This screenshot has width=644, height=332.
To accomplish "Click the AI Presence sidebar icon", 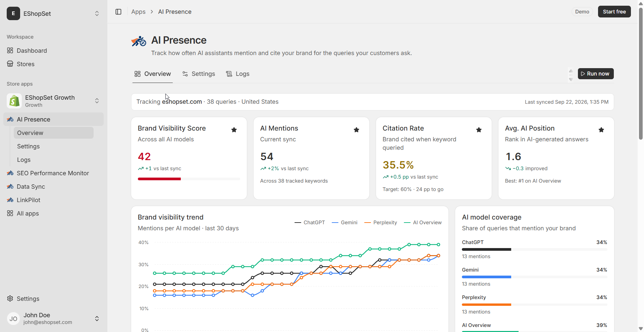I will (10, 120).
